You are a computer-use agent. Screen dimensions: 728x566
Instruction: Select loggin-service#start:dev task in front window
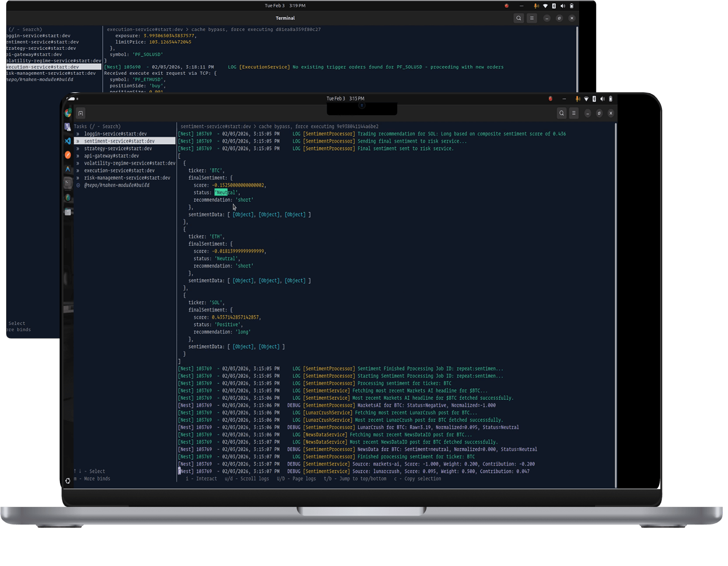115,134
